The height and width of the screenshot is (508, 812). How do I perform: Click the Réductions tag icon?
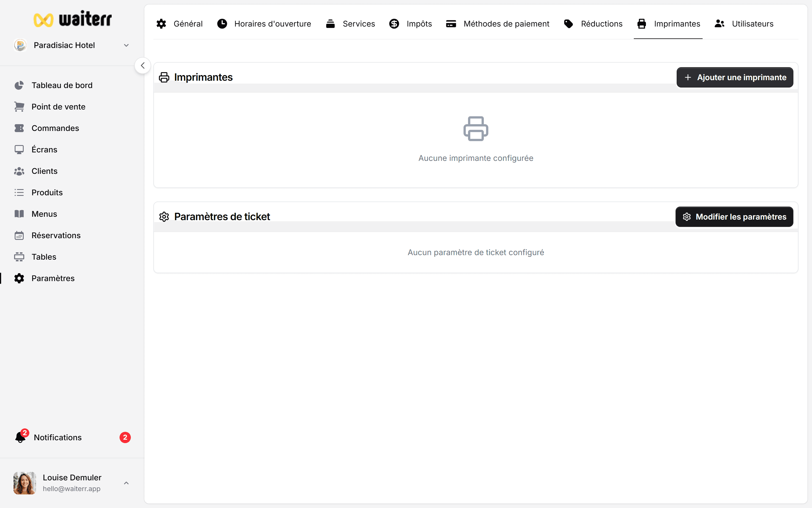[568, 24]
